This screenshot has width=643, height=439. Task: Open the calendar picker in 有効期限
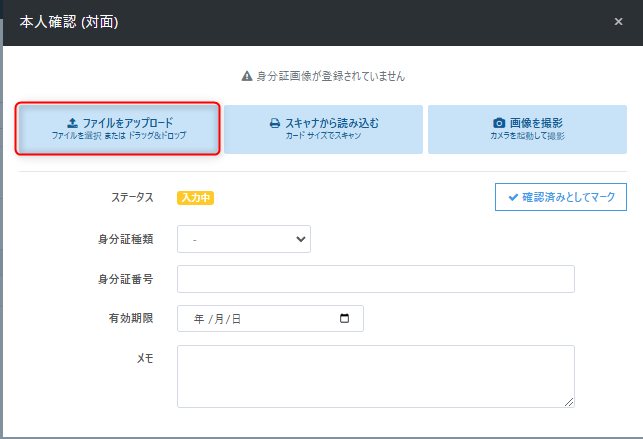345,319
